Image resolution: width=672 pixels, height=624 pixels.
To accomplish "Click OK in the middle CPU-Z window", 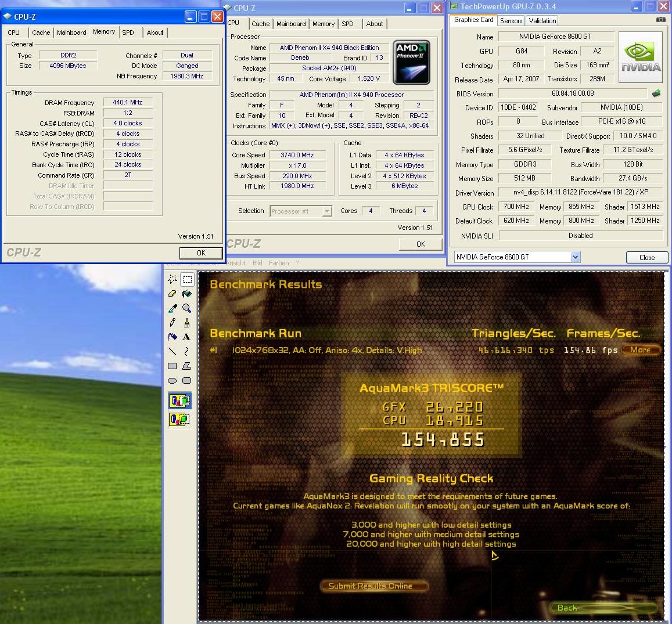I will point(421,244).
